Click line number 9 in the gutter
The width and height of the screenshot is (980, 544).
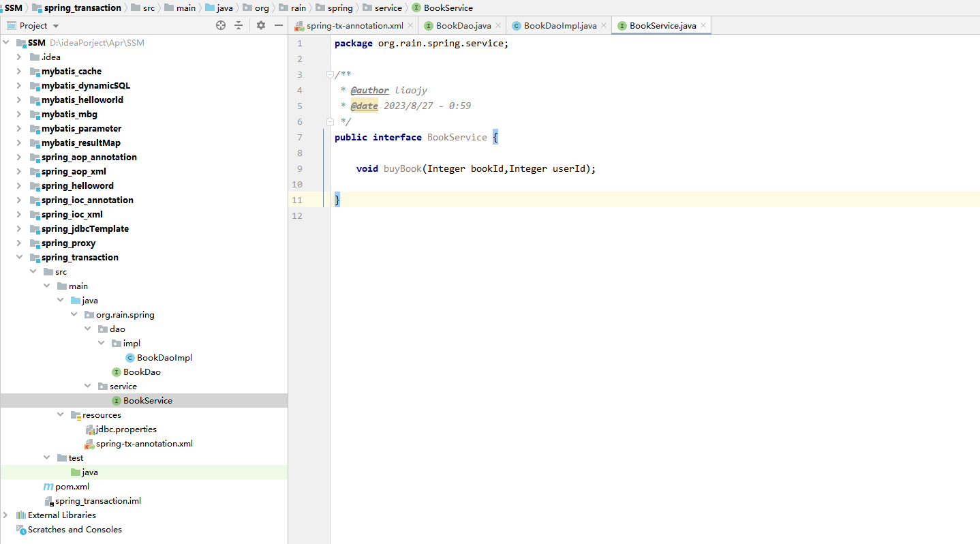(x=298, y=168)
